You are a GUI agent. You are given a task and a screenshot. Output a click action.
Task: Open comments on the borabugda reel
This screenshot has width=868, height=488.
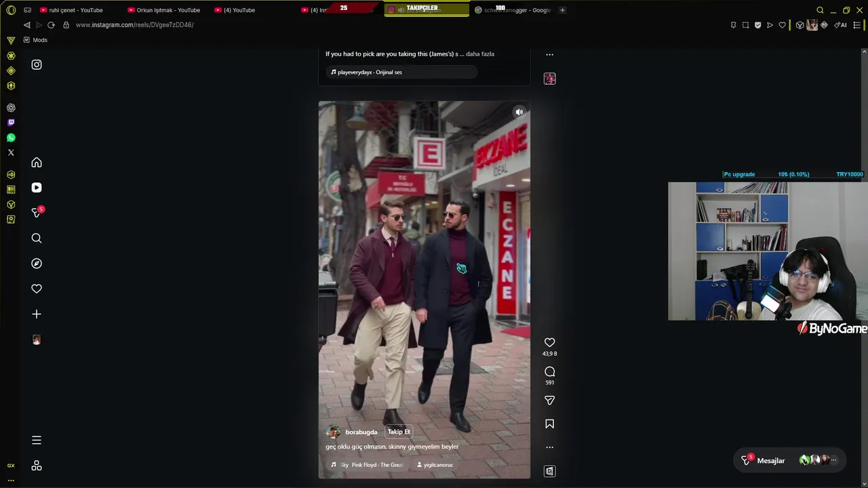(x=550, y=371)
